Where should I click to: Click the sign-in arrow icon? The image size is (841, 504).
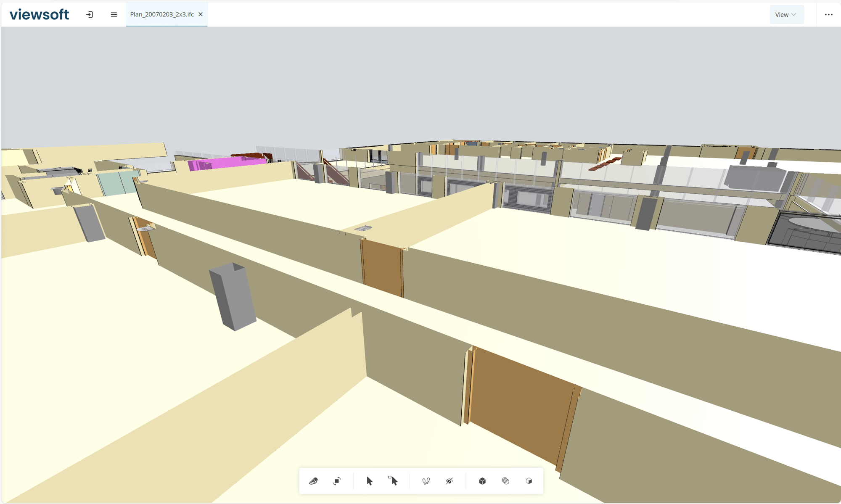coord(90,15)
